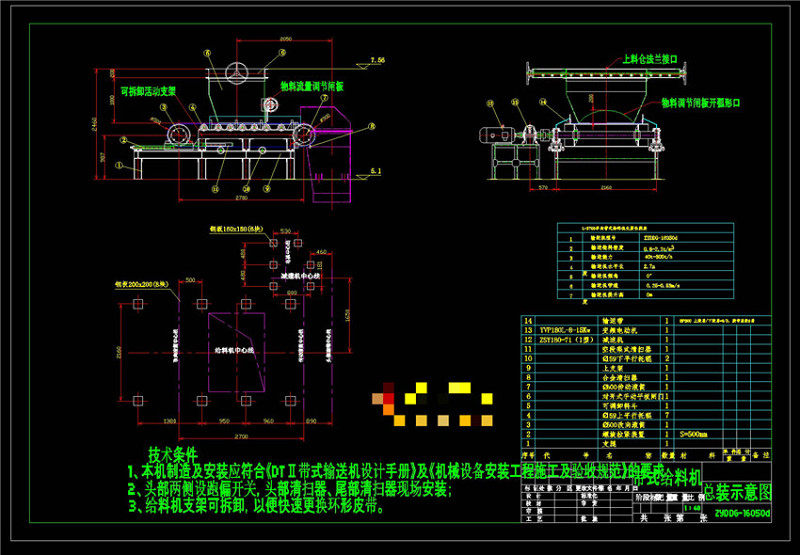800x555 pixels.
Task: Click the quantity '7' in parts row 4
Action: point(667,416)
